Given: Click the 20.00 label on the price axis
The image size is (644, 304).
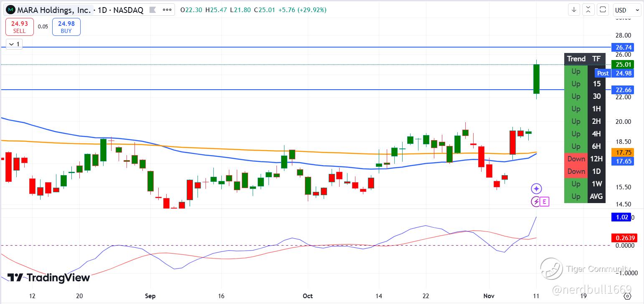Looking at the screenshot, I should (x=623, y=122).
